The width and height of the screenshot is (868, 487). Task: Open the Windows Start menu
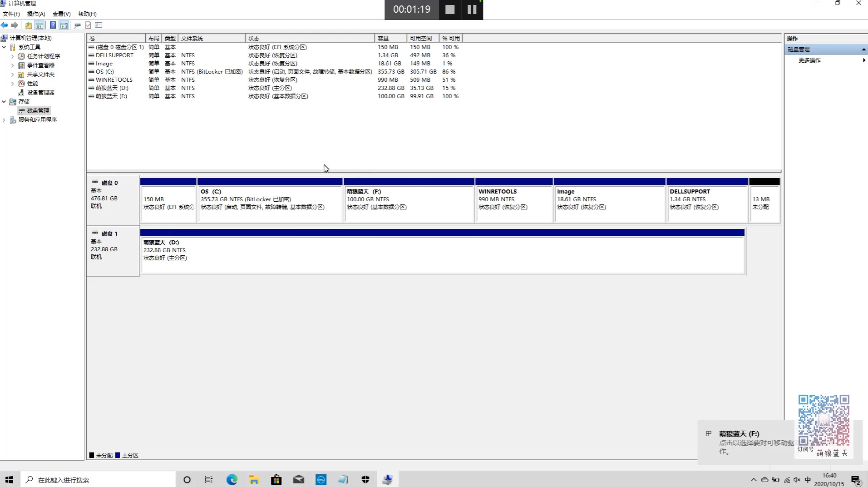[9, 480]
